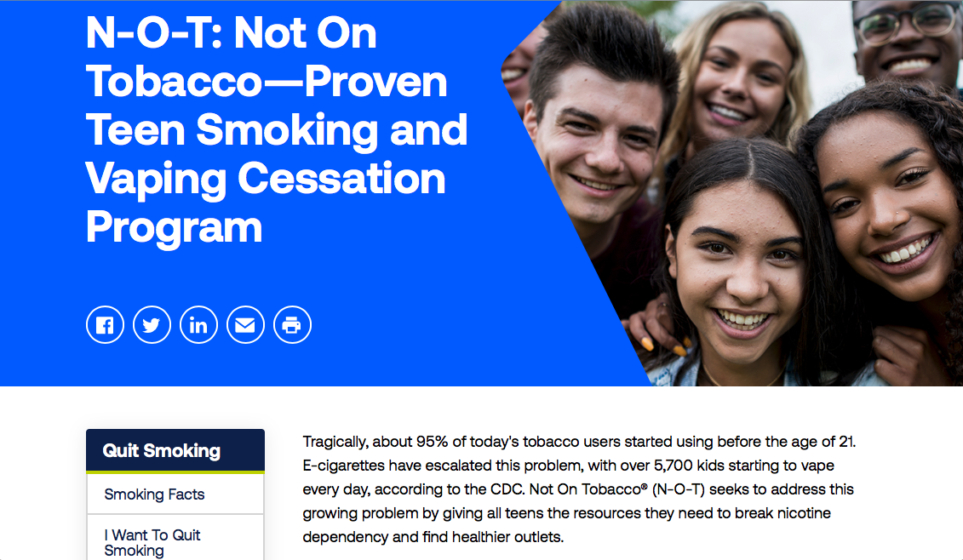Viewport: 963px width, 560px height.
Task: Share the page on LinkedIn icon
Action: (198, 325)
